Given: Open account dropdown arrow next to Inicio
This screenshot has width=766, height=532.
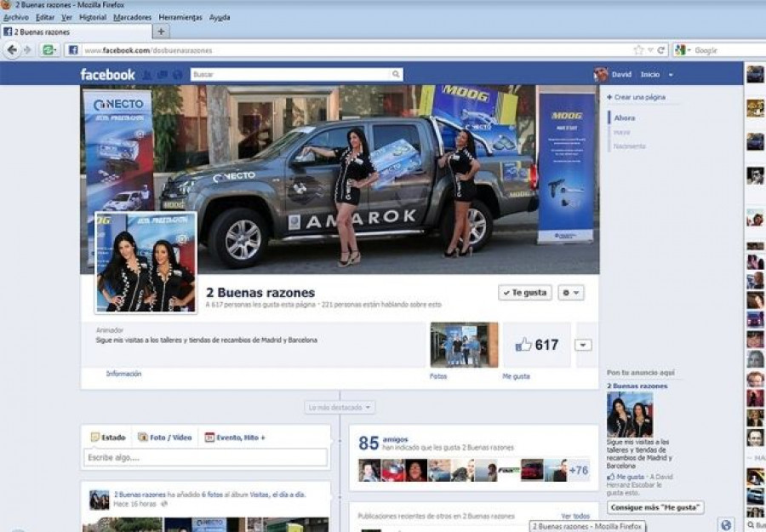Looking at the screenshot, I should point(671,75).
